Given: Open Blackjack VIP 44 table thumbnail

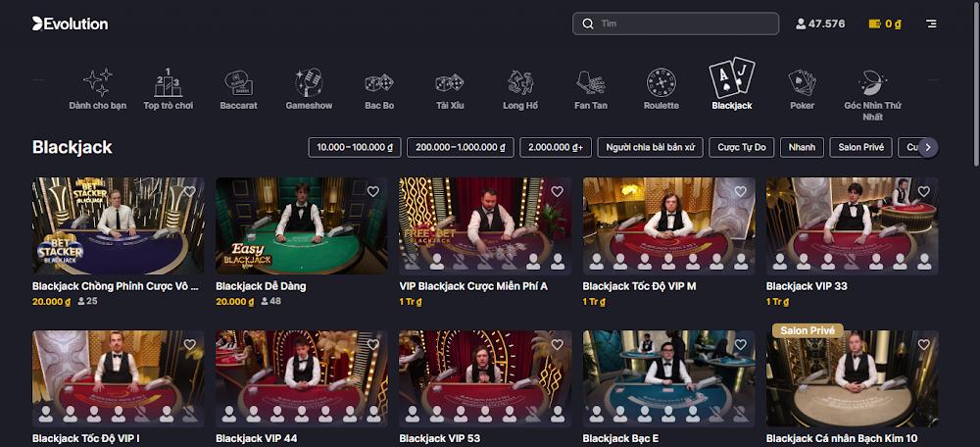Looking at the screenshot, I should 301,378.
